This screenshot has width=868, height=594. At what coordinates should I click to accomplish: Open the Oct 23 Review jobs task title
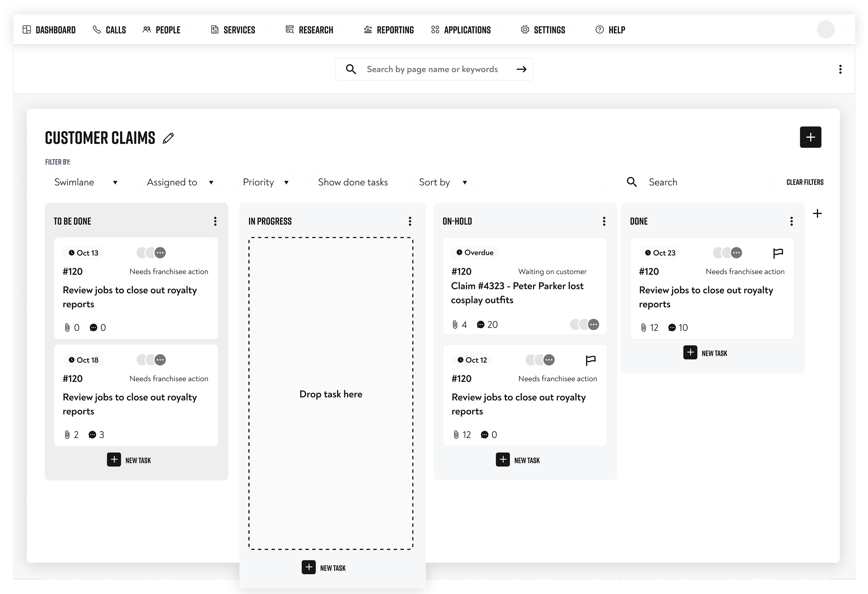[x=706, y=297]
